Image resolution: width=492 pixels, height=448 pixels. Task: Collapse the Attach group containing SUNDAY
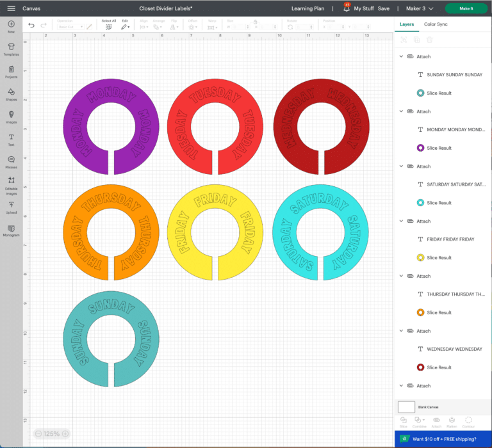[x=402, y=56]
